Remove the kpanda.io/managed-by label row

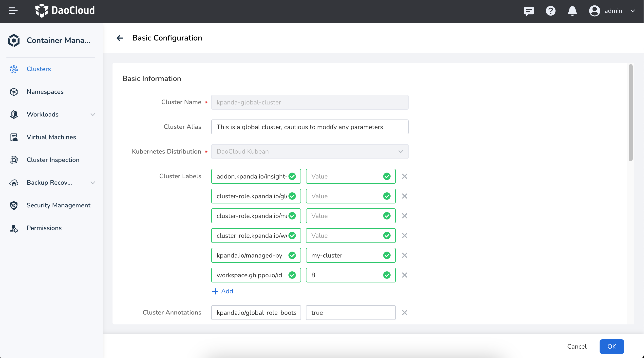click(404, 255)
